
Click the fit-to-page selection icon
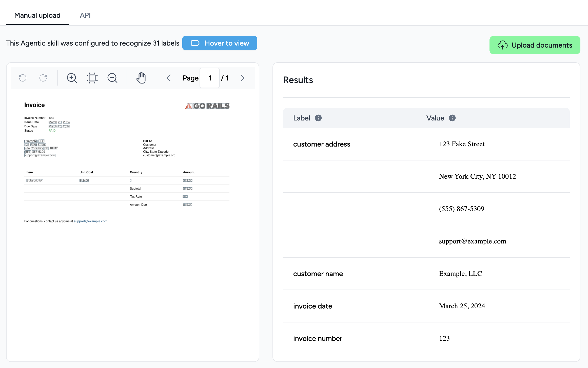tap(92, 78)
